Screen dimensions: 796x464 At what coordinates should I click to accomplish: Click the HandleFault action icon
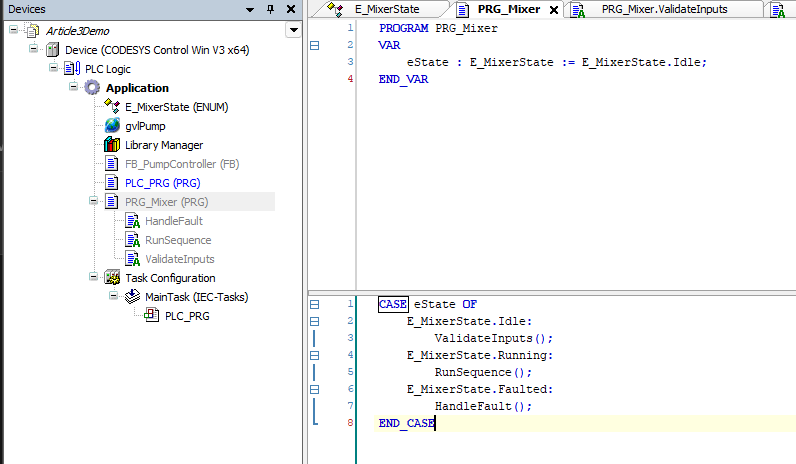point(132,221)
